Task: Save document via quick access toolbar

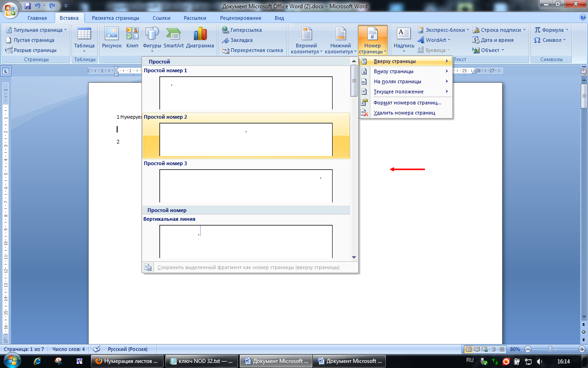Action: [28, 6]
